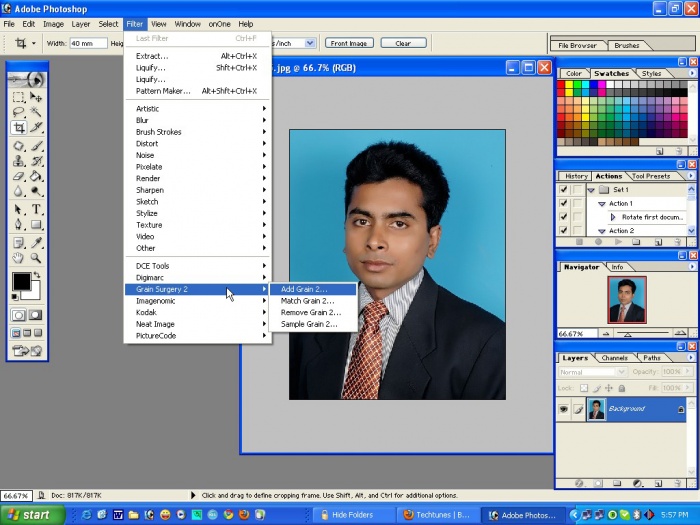This screenshot has width=700, height=525.
Task: Toggle checkbox for Action 1
Action: click(x=563, y=203)
